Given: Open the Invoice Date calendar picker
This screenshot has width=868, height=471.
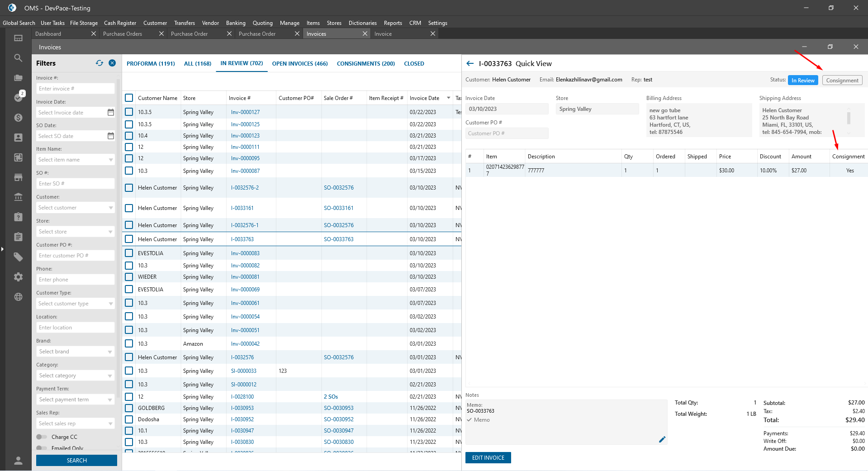Looking at the screenshot, I should (x=110, y=112).
